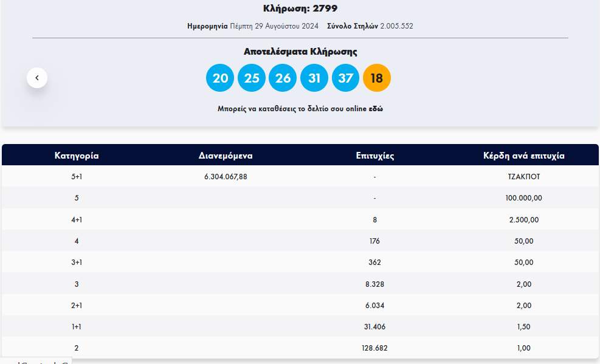Click the 'ΤΖΑΚΠΟΤ' cell in row 5+1
This screenshot has width=600, height=364.
pyautogui.click(x=523, y=177)
